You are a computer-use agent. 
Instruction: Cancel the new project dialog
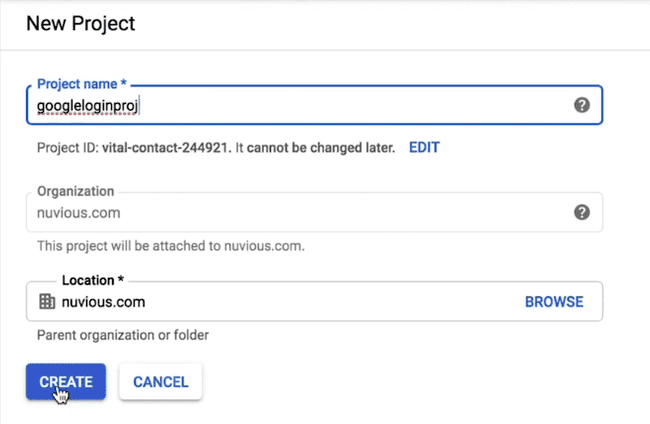point(160,381)
